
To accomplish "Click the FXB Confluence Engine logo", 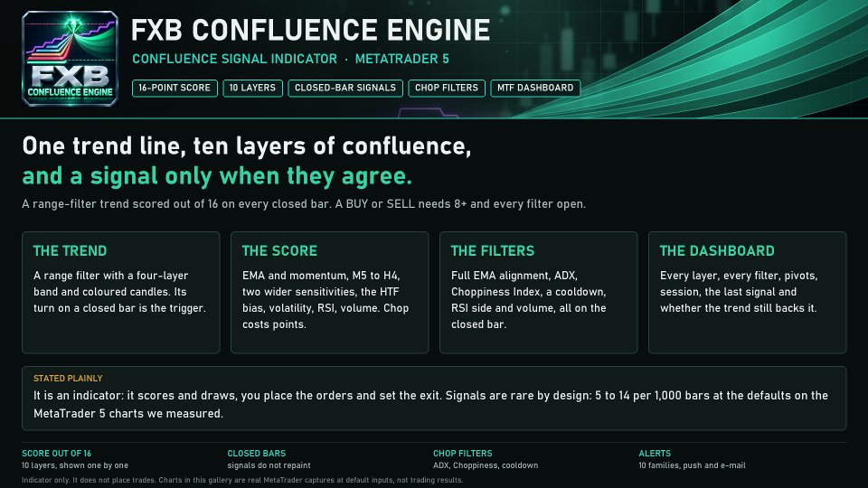I will coord(70,59).
